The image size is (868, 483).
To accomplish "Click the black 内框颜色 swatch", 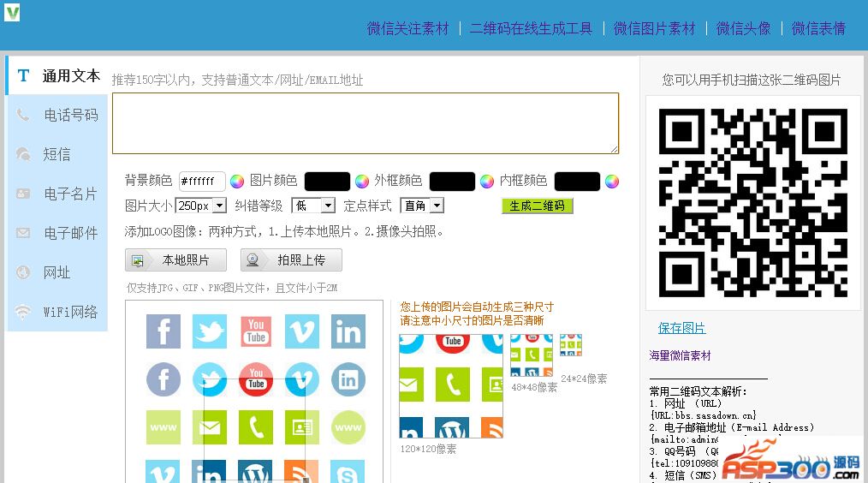I will coord(577,182).
